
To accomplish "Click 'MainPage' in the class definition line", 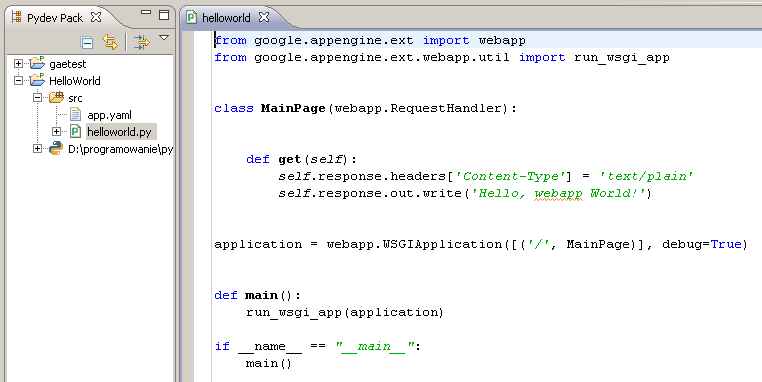I will 293,108.
